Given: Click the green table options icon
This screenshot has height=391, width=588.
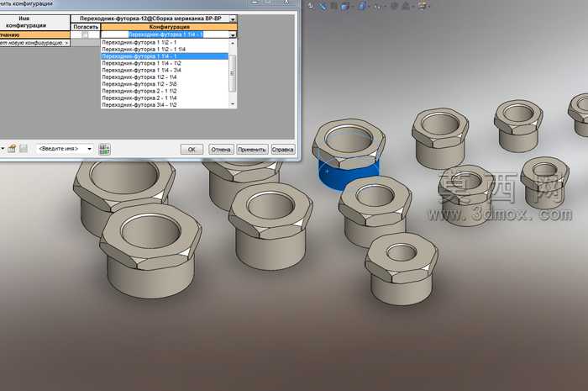Looking at the screenshot, I should [x=105, y=149].
